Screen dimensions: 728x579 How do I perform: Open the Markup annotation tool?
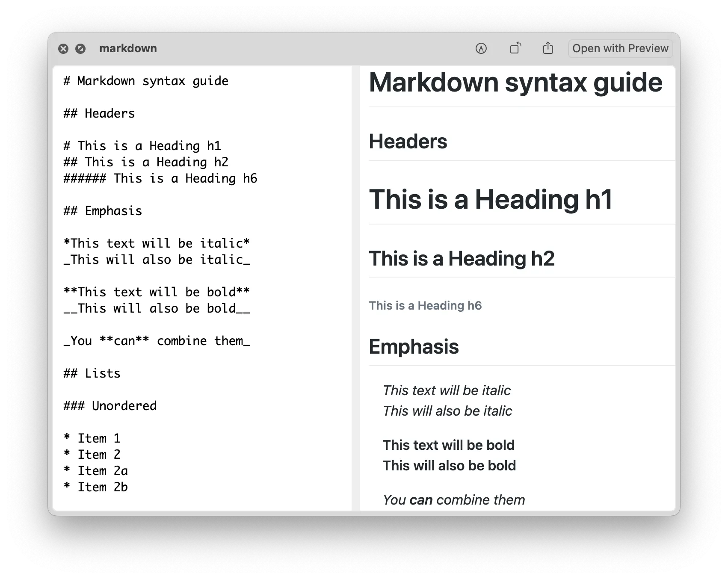(x=480, y=48)
